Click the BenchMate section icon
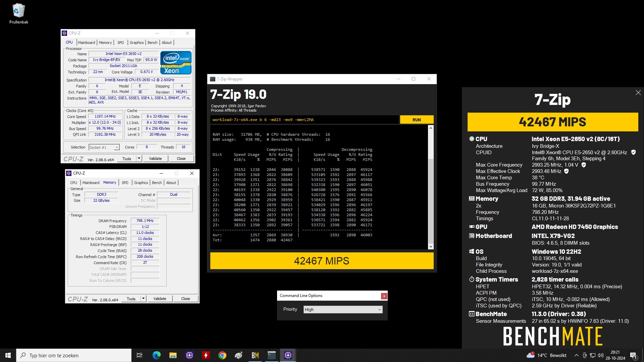 [x=472, y=314]
